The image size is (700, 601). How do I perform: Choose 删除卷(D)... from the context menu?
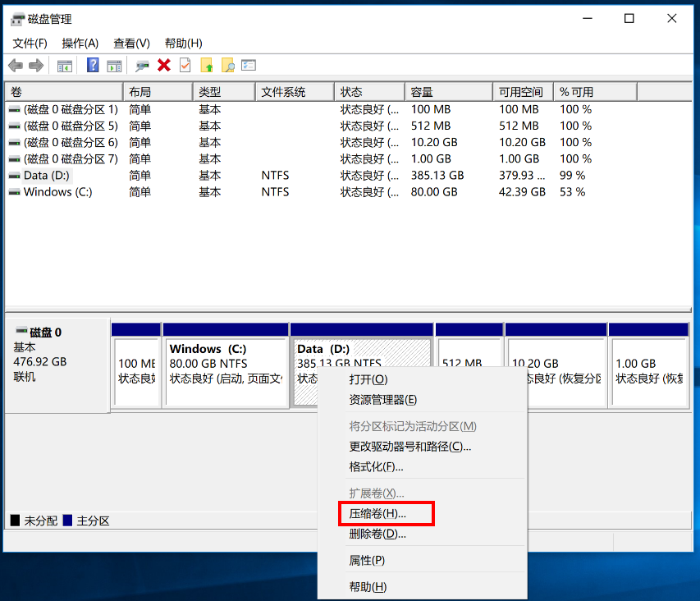click(x=377, y=534)
